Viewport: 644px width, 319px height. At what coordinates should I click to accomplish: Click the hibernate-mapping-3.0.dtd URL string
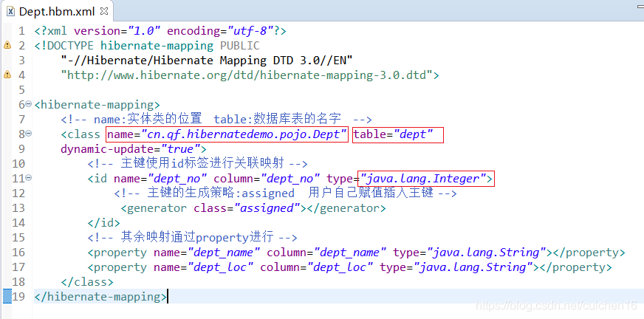(247, 75)
